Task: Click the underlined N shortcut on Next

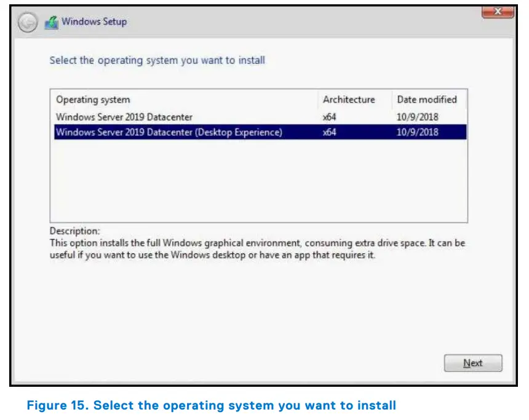Action: 466,363
